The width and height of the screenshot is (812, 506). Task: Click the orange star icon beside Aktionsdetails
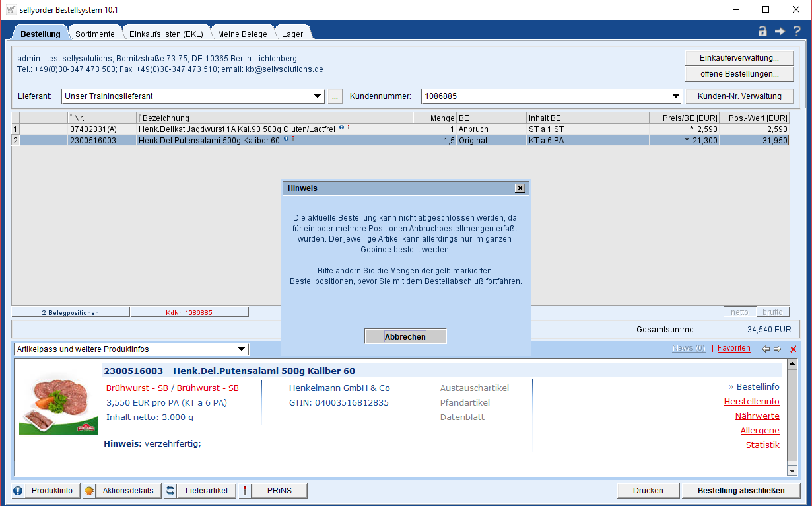click(x=89, y=491)
